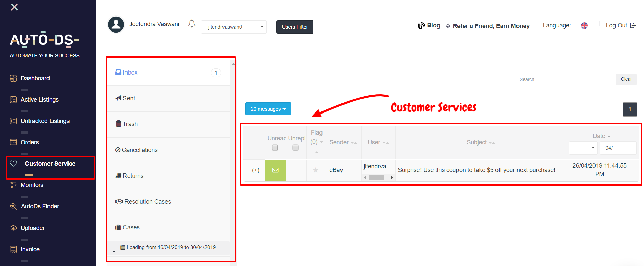This screenshot has height=266, width=644.
Task: Click the Log Out exit icon
Action: click(x=633, y=25)
